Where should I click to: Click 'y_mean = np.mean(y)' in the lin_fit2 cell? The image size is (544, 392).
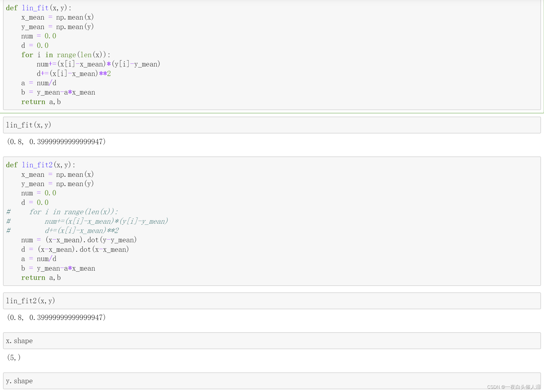pyautogui.click(x=57, y=184)
